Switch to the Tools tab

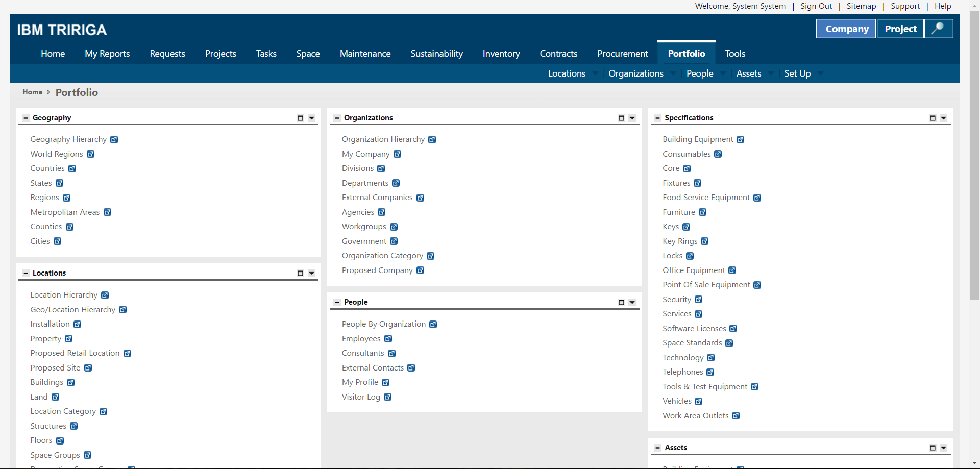pyautogui.click(x=735, y=54)
